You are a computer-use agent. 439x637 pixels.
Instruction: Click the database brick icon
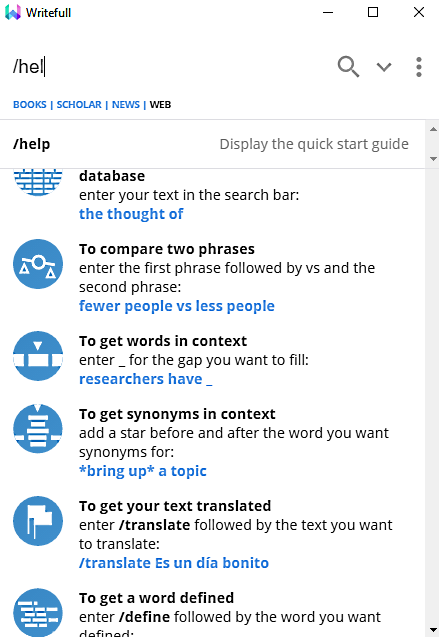point(38,182)
